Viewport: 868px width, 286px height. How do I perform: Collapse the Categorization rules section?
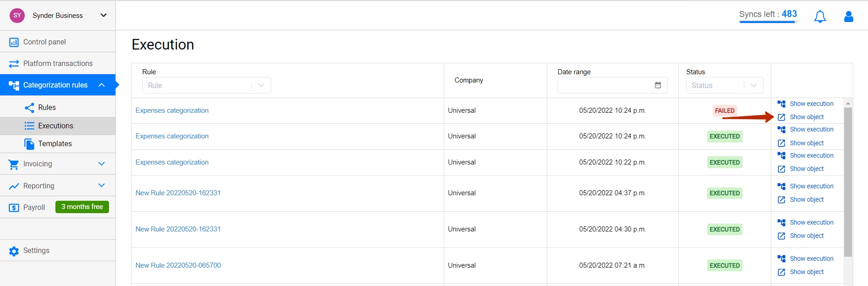click(x=102, y=85)
